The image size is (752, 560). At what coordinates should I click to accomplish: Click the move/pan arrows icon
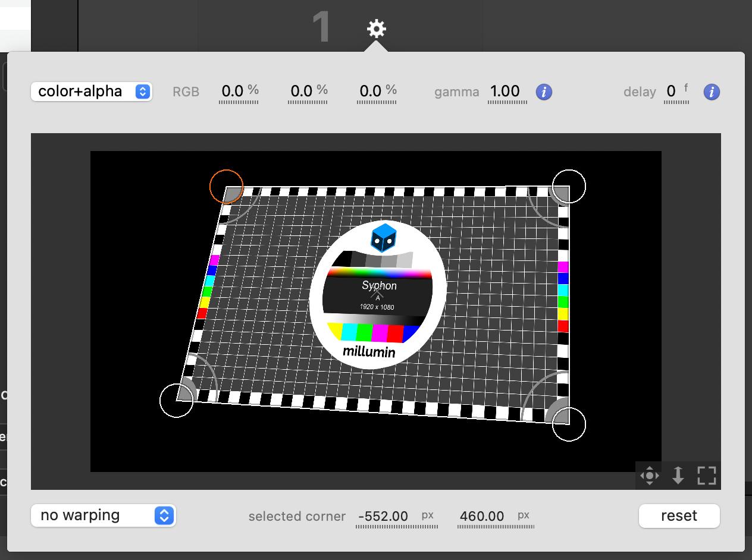[x=650, y=476]
